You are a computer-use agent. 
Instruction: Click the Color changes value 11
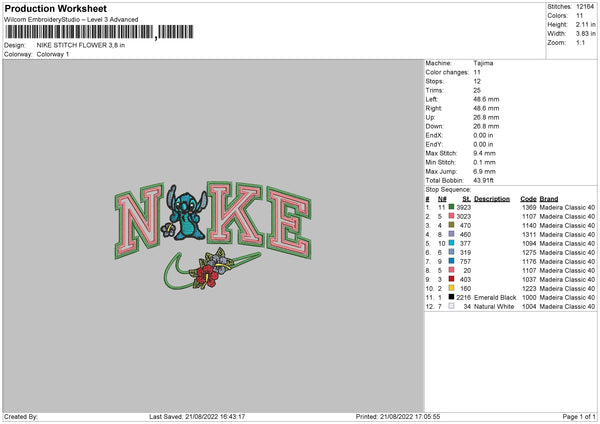[477, 72]
